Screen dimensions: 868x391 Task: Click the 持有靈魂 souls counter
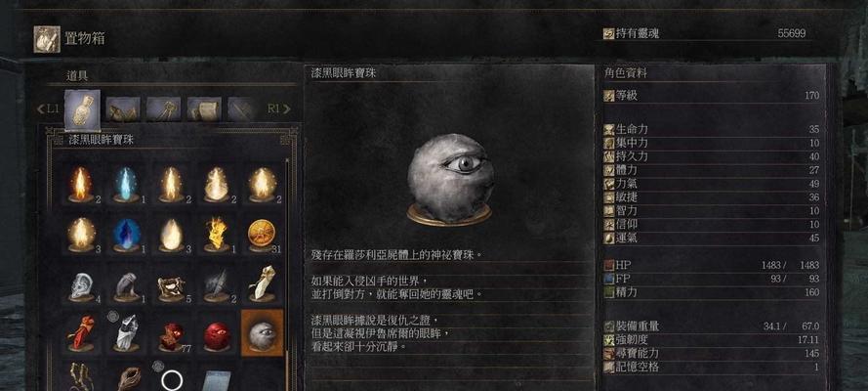tap(705, 34)
